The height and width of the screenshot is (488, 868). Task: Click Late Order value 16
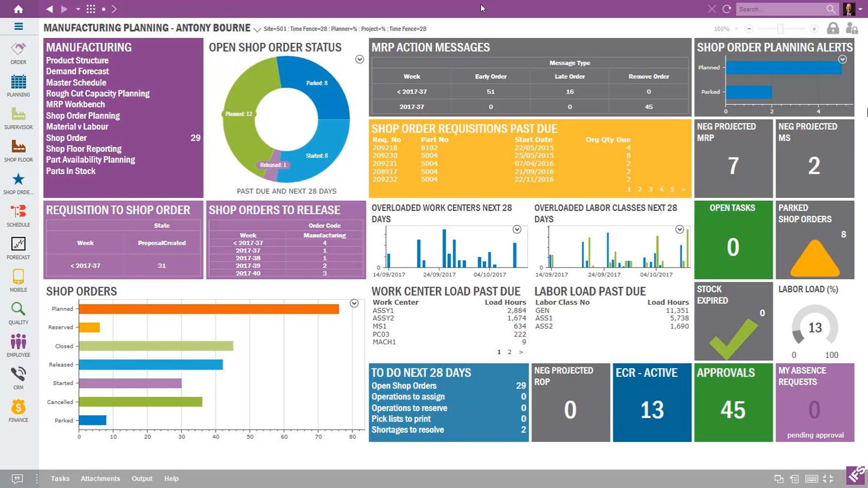point(570,92)
